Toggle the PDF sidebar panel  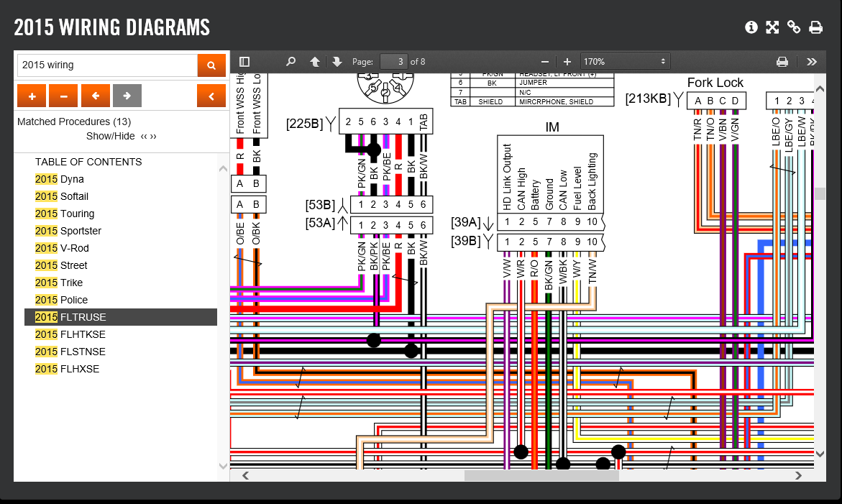pyautogui.click(x=244, y=62)
